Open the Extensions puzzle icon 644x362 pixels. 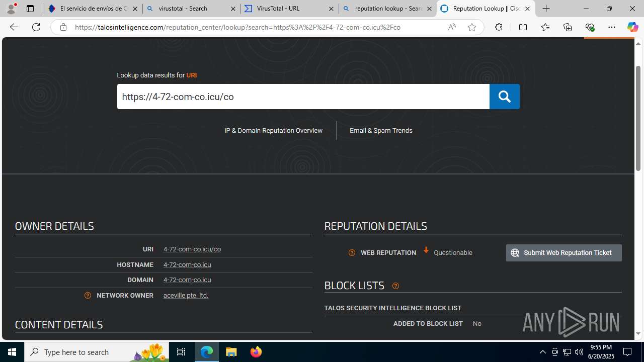tap(498, 27)
